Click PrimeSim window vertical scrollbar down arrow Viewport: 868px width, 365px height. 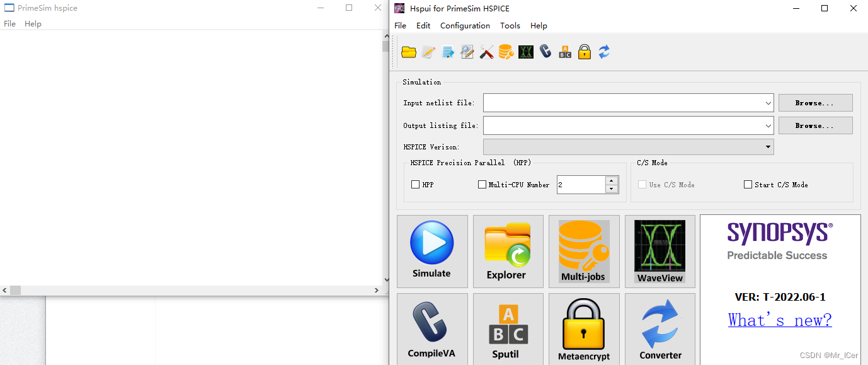386,280
